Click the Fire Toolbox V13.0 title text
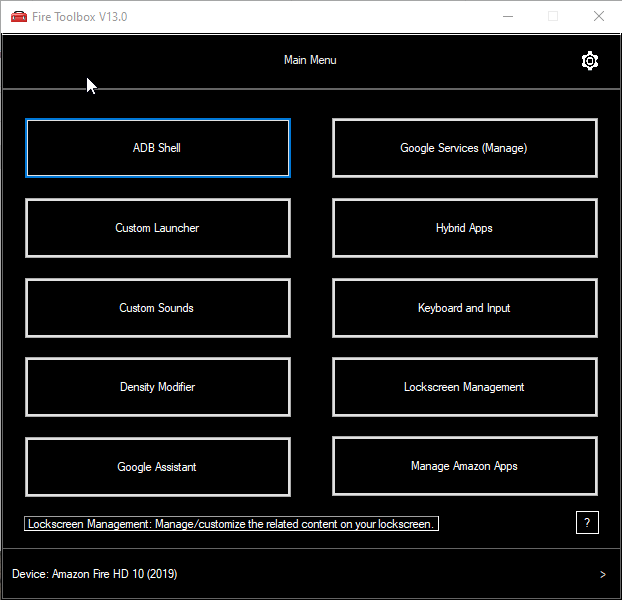This screenshot has height=600, width=622. click(x=80, y=17)
